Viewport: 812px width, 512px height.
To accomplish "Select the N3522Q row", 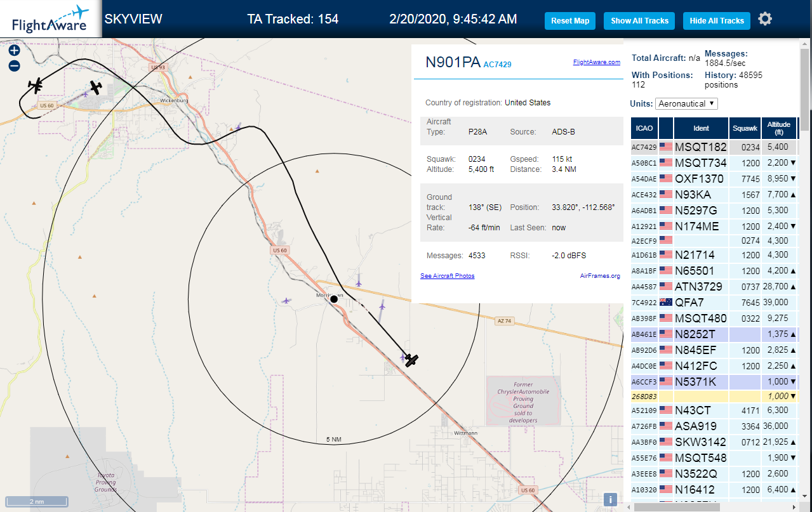I will 714,474.
